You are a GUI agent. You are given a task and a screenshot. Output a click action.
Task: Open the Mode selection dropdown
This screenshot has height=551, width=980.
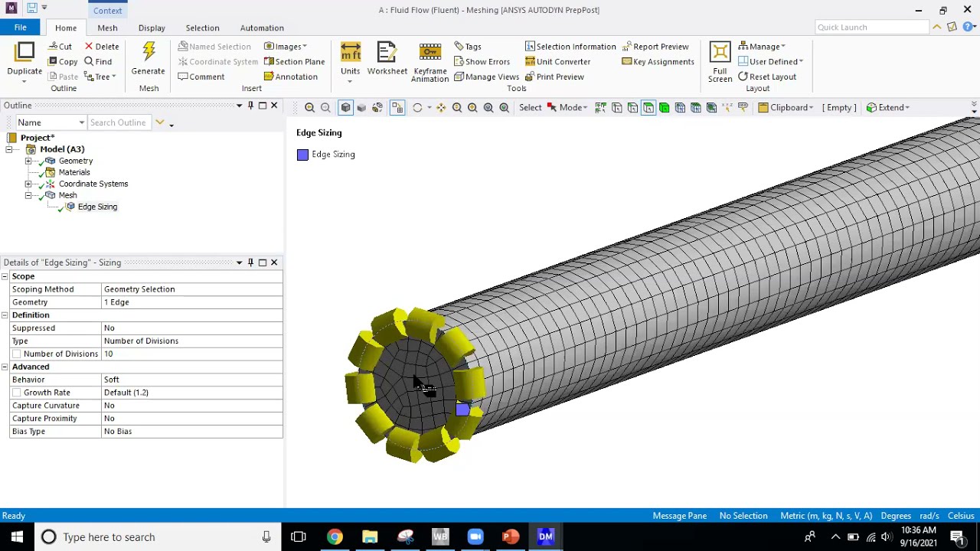pyautogui.click(x=567, y=108)
